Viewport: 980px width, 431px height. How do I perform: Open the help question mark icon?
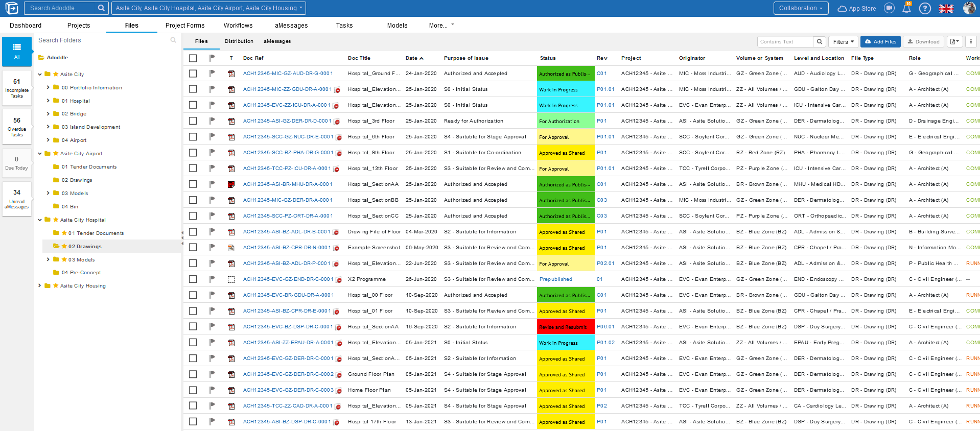pyautogui.click(x=925, y=8)
